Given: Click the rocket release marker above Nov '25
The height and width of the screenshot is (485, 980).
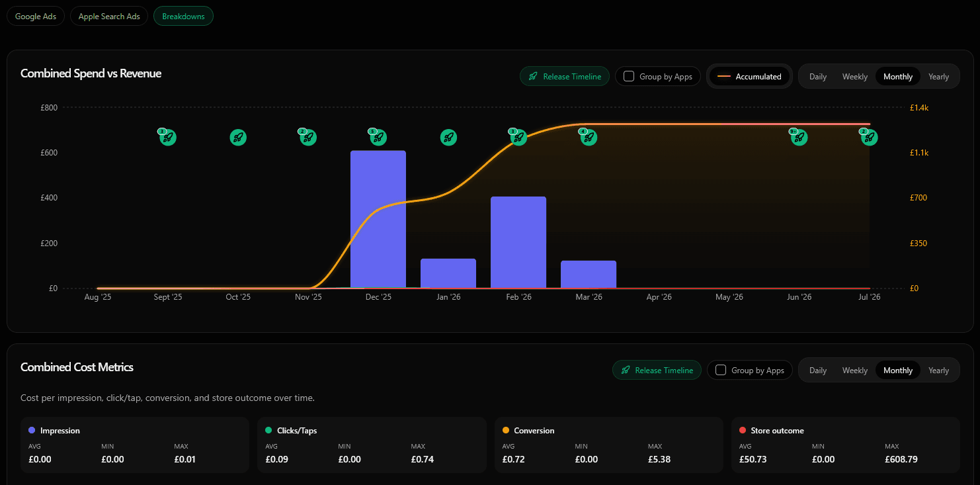Looking at the screenshot, I should click(x=308, y=138).
